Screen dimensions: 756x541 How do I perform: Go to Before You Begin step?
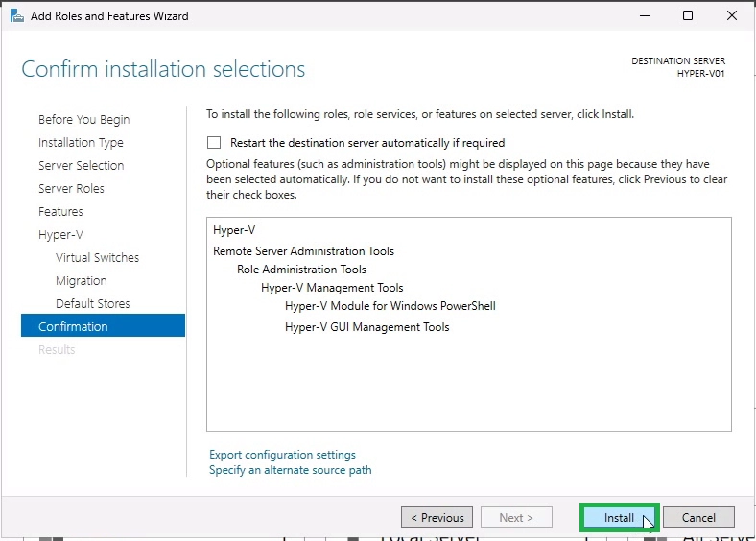tap(83, 120)
